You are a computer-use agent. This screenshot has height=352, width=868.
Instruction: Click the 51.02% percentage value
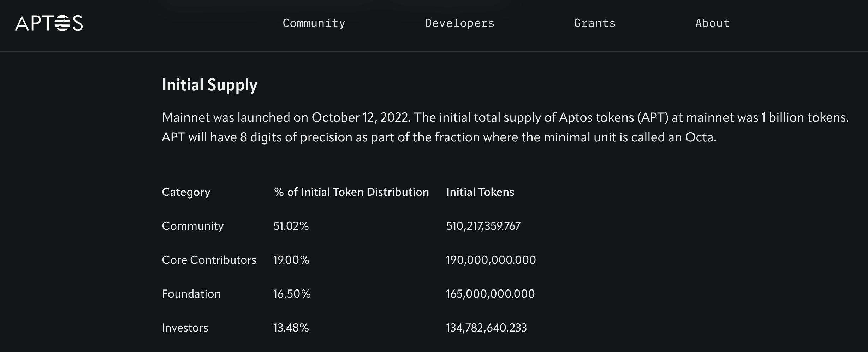tap(291, 225)
